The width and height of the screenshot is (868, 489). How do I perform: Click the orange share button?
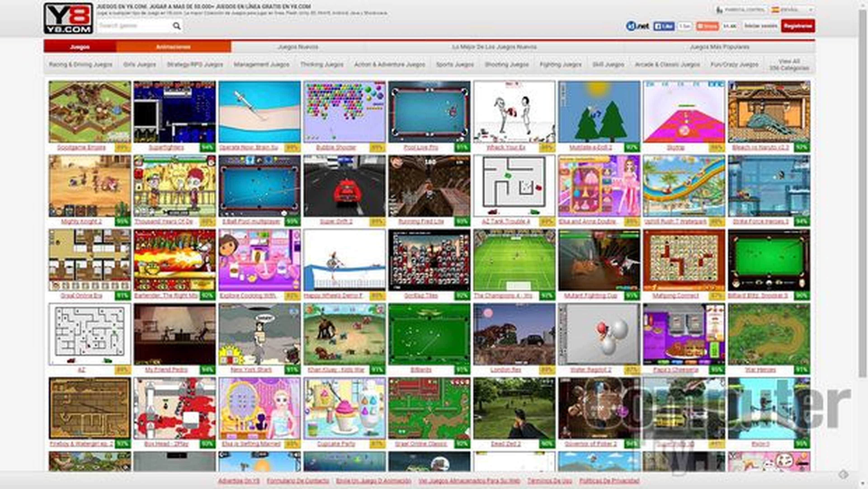[707, 26]
